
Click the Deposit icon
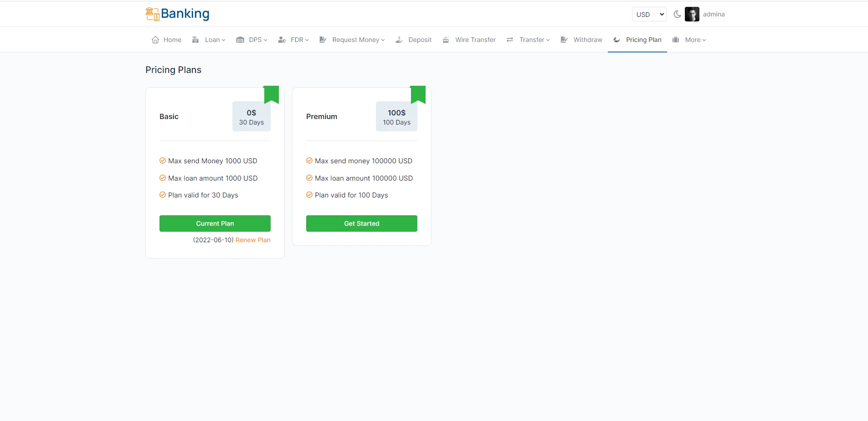point(399,40)
